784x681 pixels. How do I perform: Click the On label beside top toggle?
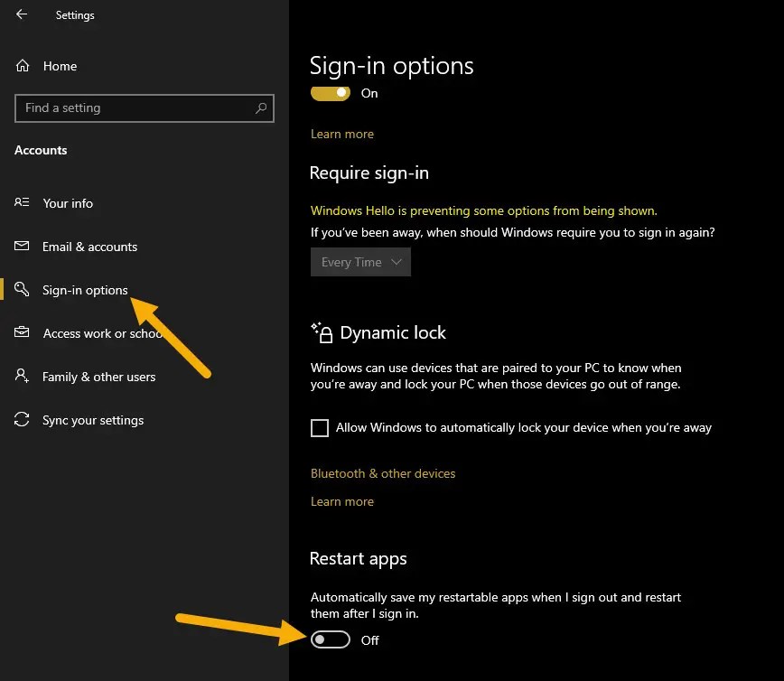pyautogui.click(x=369, y=94)
